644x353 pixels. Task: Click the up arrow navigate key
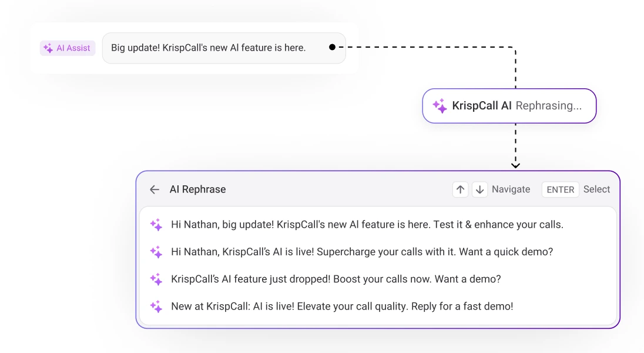460,189
